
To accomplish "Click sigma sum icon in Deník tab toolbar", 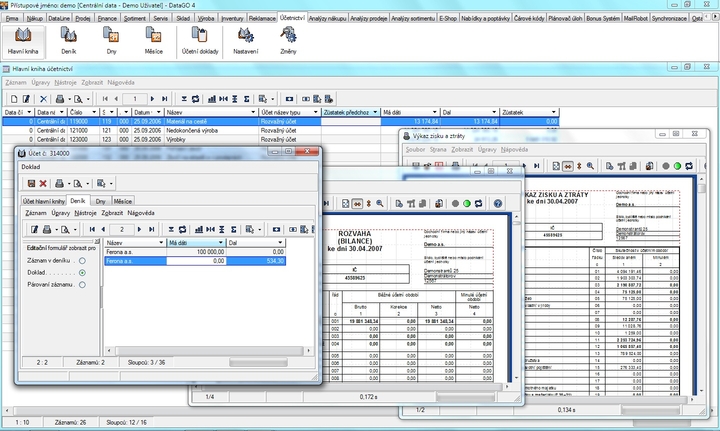I will (234, 229).
